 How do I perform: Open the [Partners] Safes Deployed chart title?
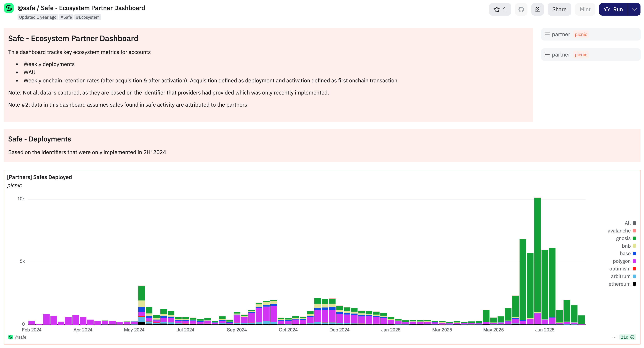[40, 177]
